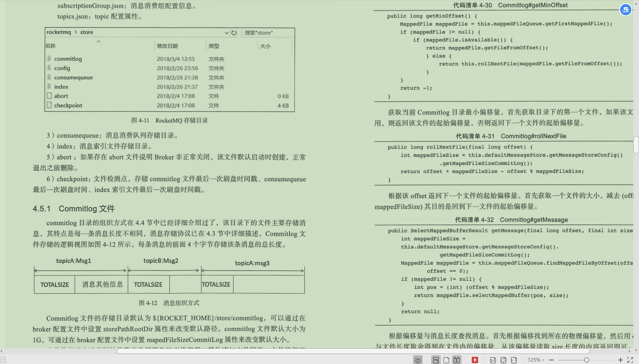Click the title '代码清单 4-31 Commitlog#rollNextFile'
639x364 pixels.
pos(511,136)
